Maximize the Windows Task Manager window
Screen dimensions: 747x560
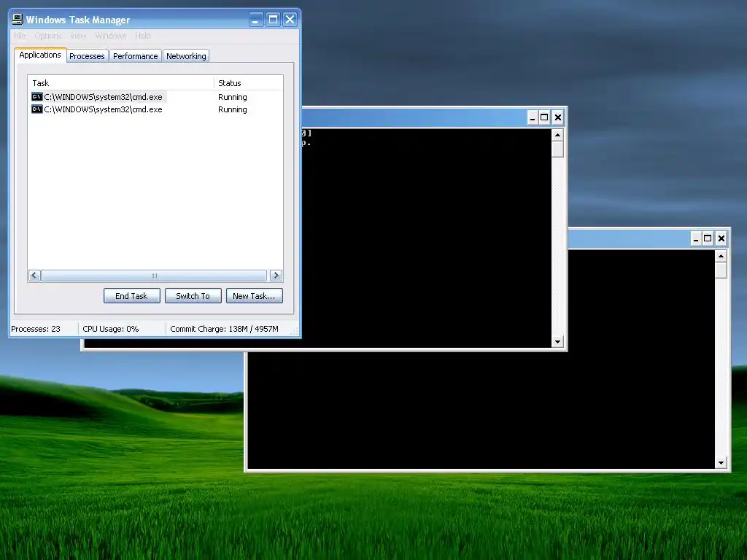click(273, 19)
